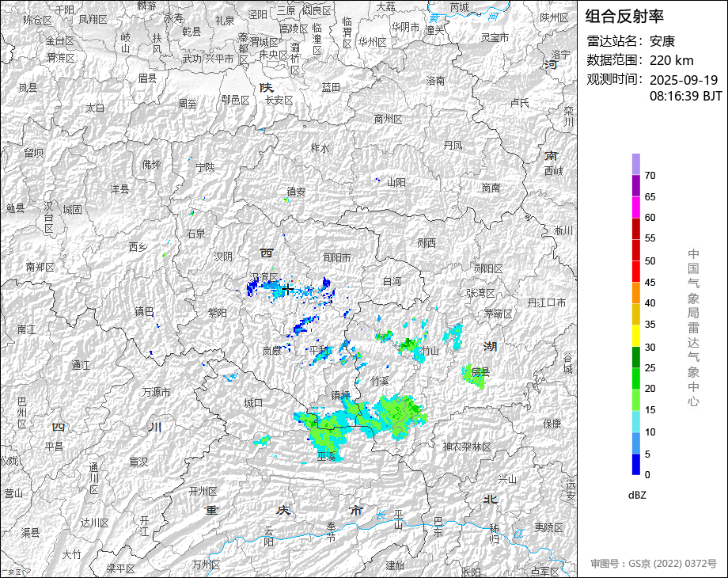Viewport: 728px width, 578px height.
Task: Click the 宁陕 map label
Action: 205,167
